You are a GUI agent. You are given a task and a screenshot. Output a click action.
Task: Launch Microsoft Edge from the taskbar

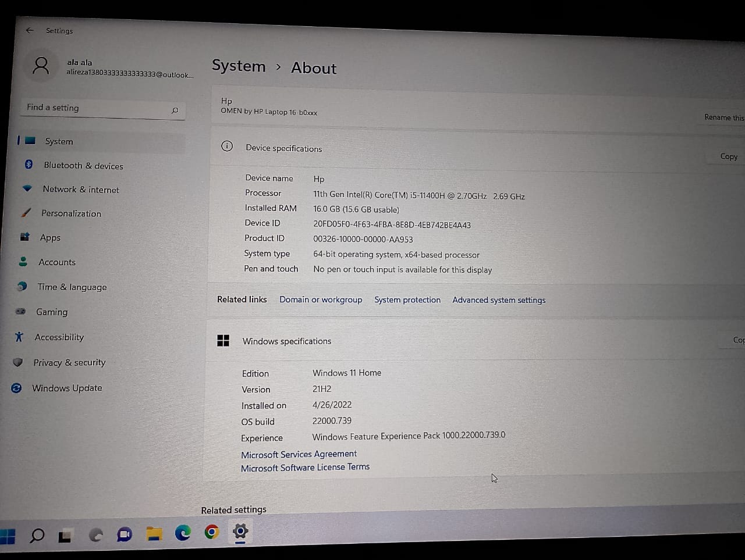tap(183, 532)
